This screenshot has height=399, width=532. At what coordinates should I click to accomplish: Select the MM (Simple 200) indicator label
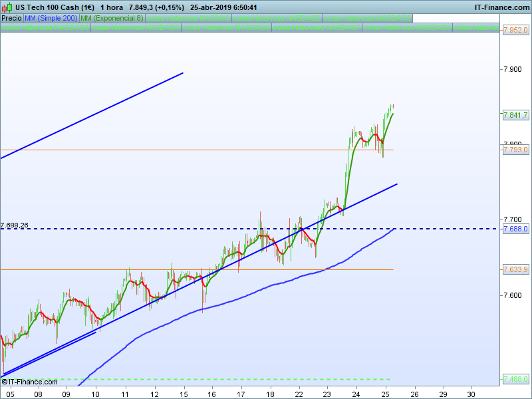tap(51, 18)
